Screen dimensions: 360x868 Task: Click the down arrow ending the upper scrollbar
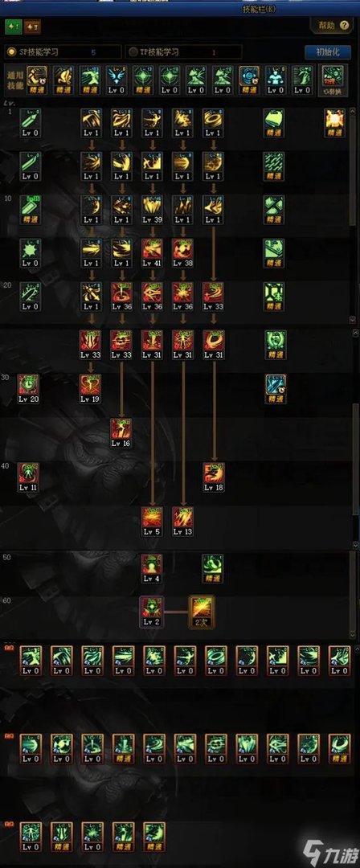(353, 320)
